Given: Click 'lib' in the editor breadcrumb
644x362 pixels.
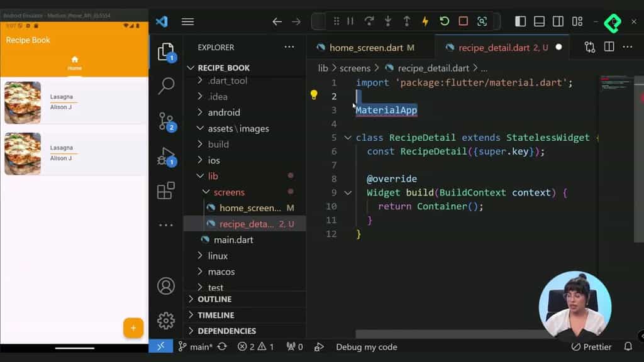Looking at the screenshot, I should tap(323, 68).
